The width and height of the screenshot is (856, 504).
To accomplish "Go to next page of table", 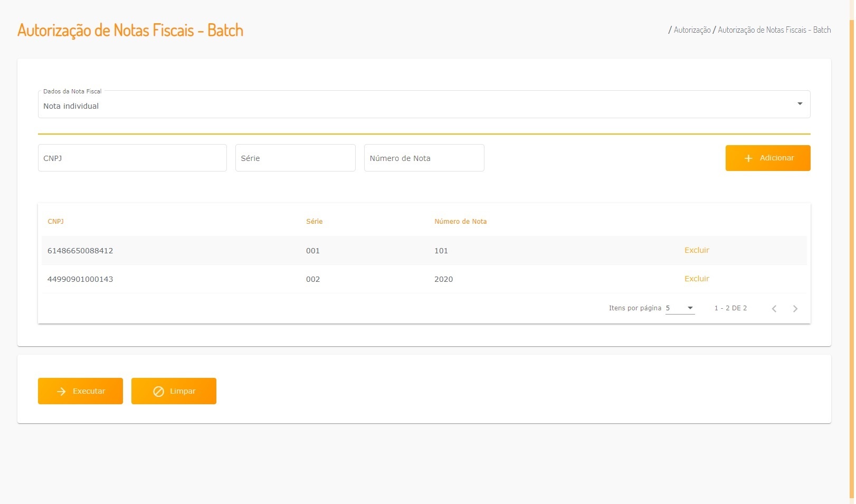I will [795, 309].
